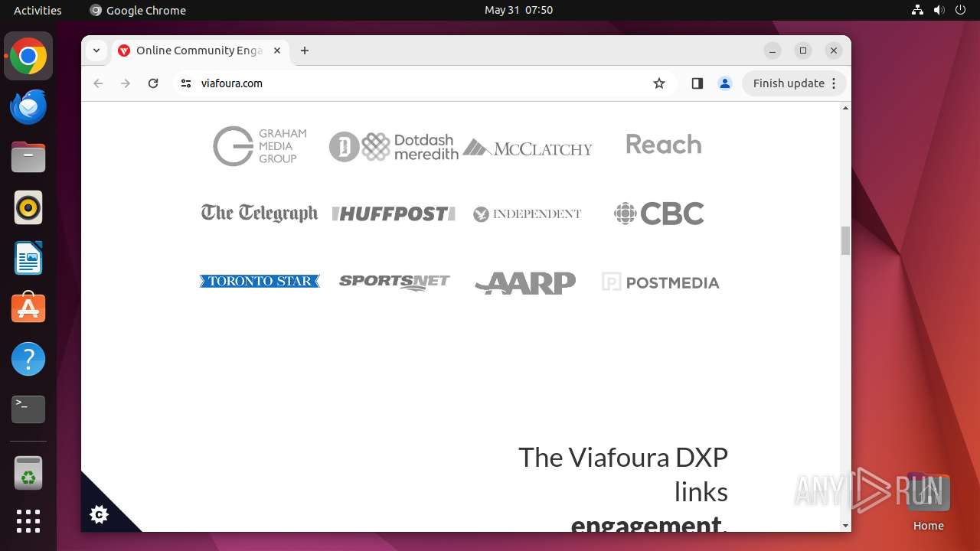
Task: Click the Toronto Star logo
Action: [260, 281]
